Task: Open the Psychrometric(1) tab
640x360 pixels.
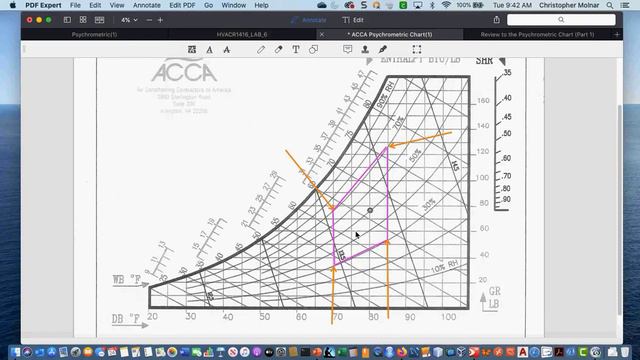Action: [94, 35]
